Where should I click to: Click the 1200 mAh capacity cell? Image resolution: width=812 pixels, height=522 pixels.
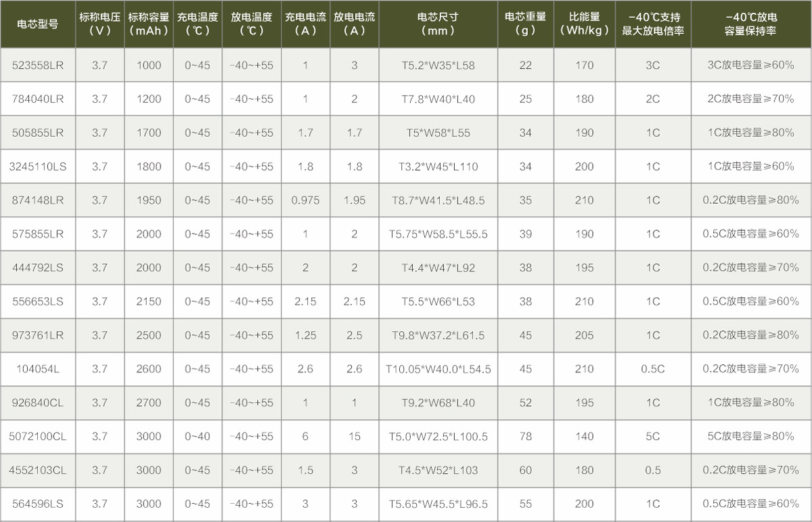point(149,99)
